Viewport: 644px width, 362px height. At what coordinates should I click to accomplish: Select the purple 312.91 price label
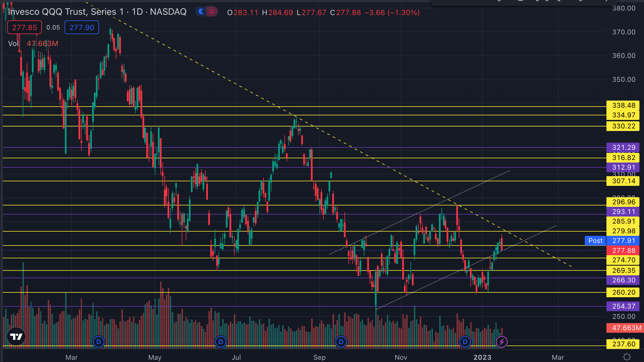coord(623,167)
